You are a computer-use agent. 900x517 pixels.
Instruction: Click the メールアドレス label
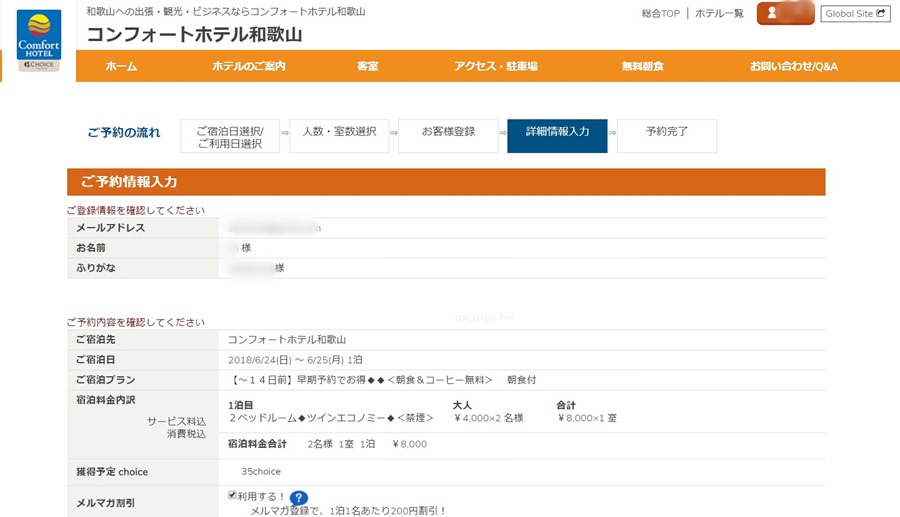pos(110,228)
